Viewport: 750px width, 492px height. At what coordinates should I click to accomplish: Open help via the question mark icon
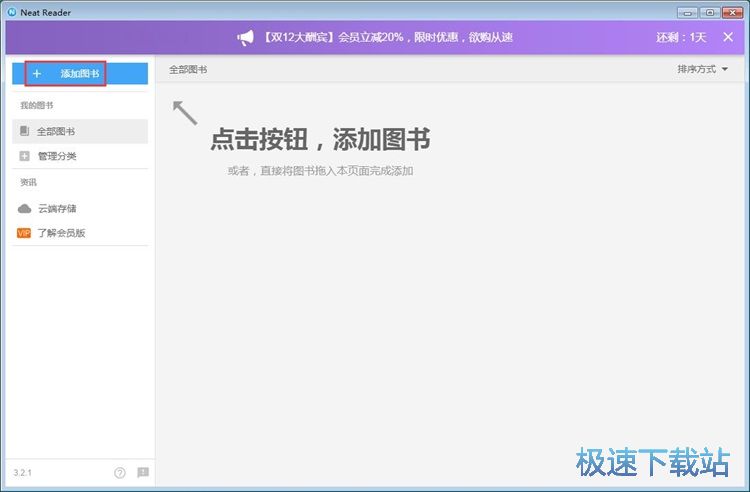pos(120,472)
